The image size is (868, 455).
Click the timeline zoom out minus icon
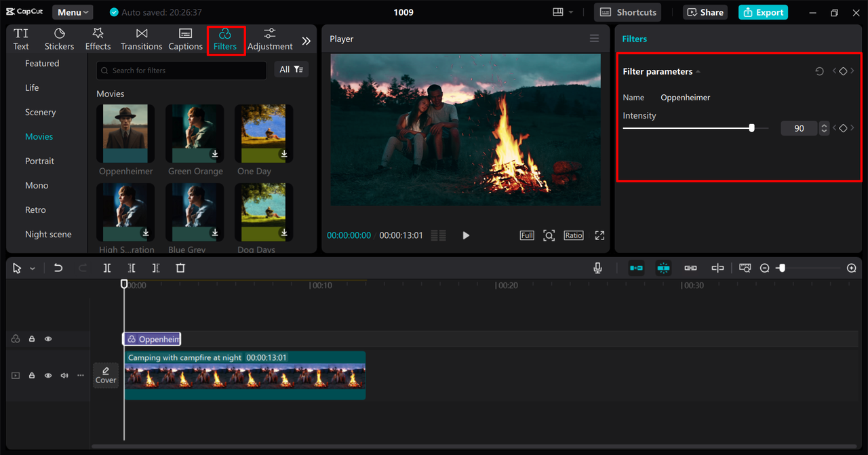[764, 269]
